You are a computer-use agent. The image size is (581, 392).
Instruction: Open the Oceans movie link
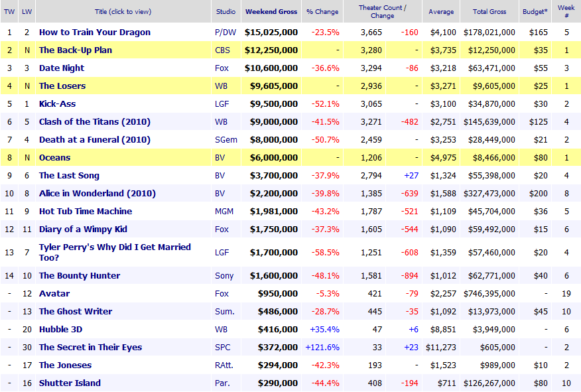[x=55, y=157]
